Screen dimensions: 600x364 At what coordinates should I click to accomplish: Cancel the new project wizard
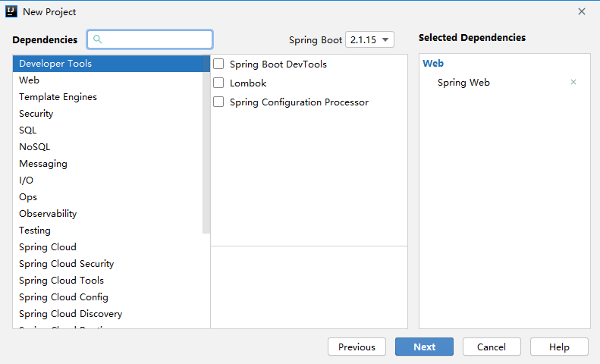(492, 347)
